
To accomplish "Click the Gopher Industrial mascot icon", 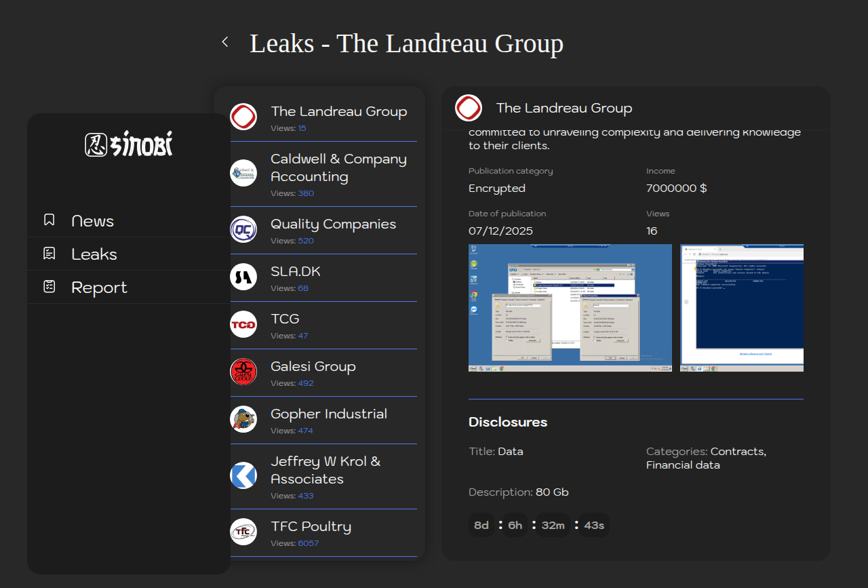I will point(243,419).
